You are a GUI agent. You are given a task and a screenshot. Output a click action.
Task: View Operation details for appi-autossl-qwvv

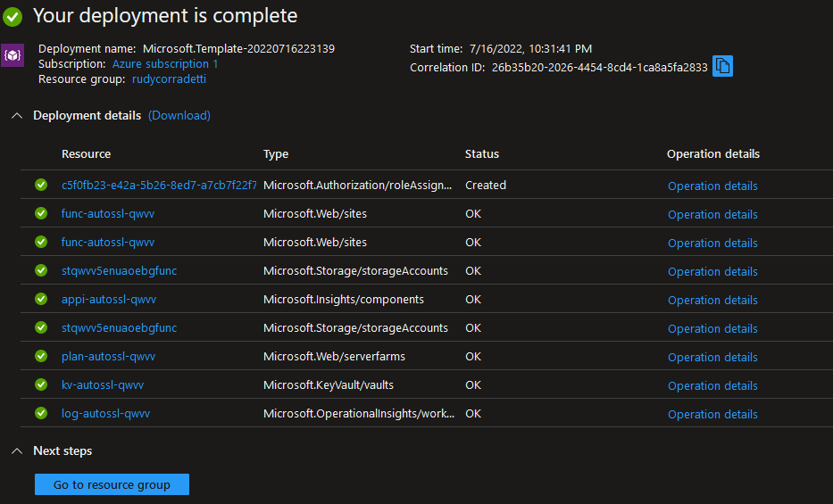[x=712, y=301]
